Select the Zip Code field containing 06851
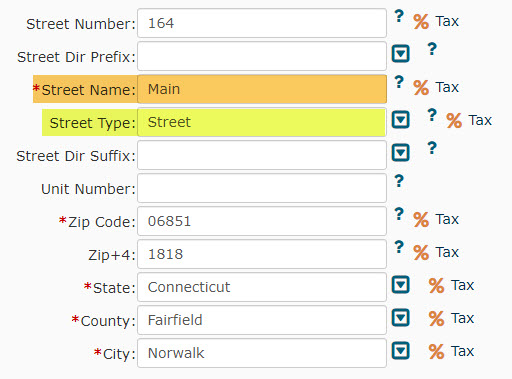Image resolution: width=512 pixels, height=379 pixels. click(x=262, y=221)
